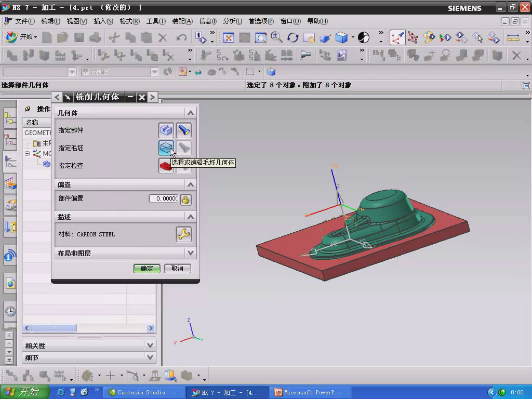
Task: Click the red Specify Check (指定检查) icon
Action: [166, 166]
